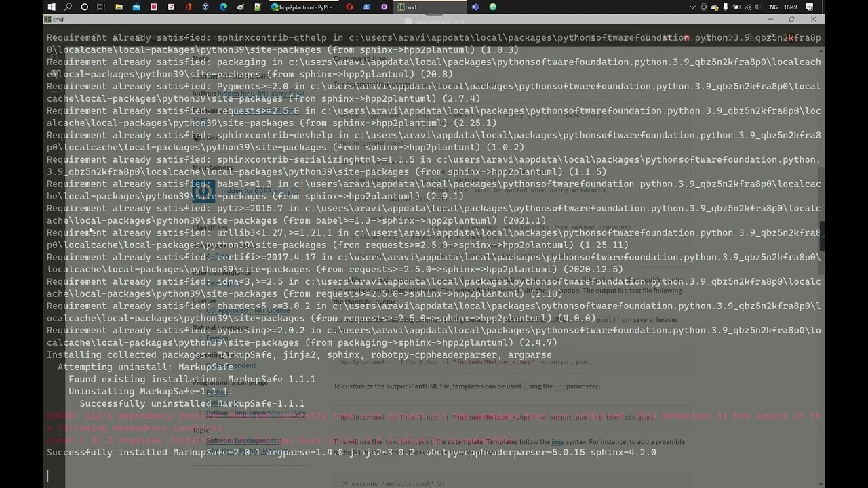Open OneDrive warning tray icon
This screenshot has width=868, height=488.
pos(715,7)
